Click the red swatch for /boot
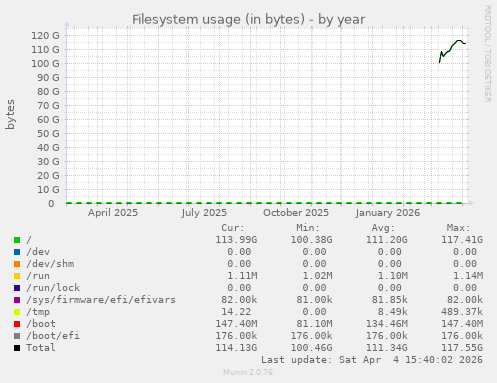Screen dimensions: 497x383 (17, 324)
